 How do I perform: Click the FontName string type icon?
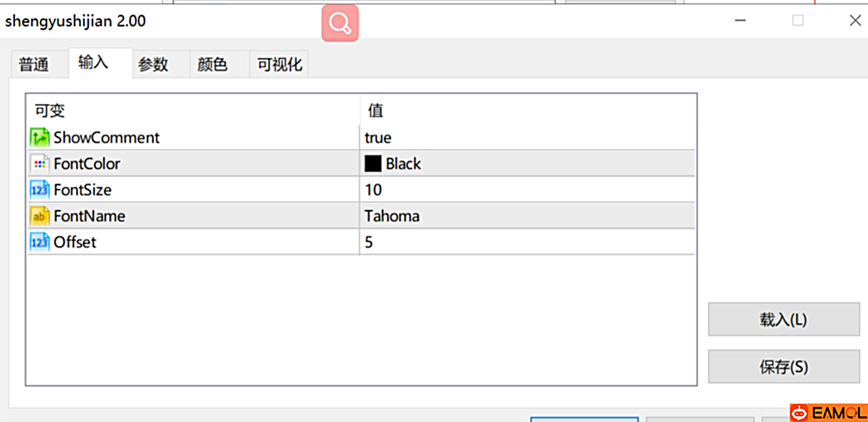[40, 216]
